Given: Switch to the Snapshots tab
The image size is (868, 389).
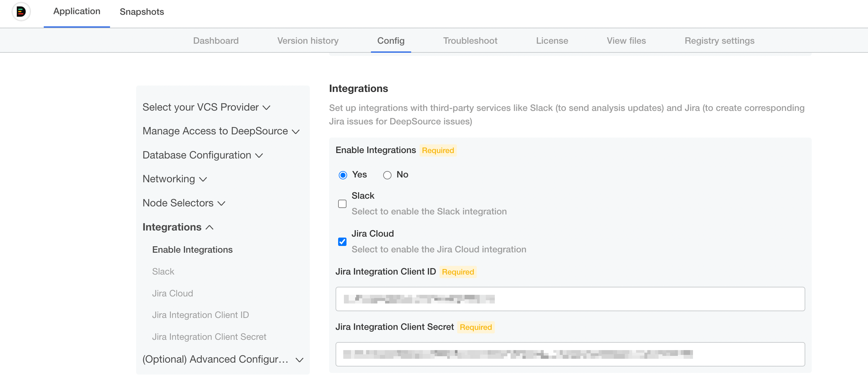Looking at the screenshot, I should pyautogui.click(x=142, y=12).
